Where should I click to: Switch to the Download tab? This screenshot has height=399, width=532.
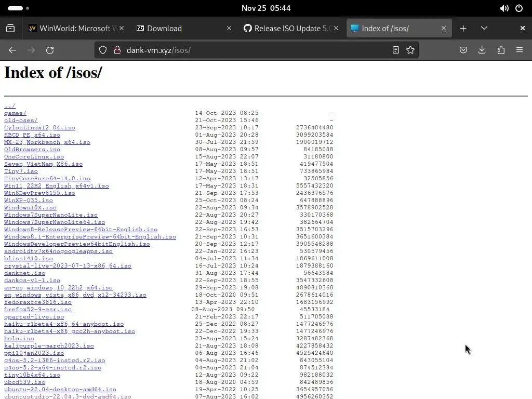[185, 29]
